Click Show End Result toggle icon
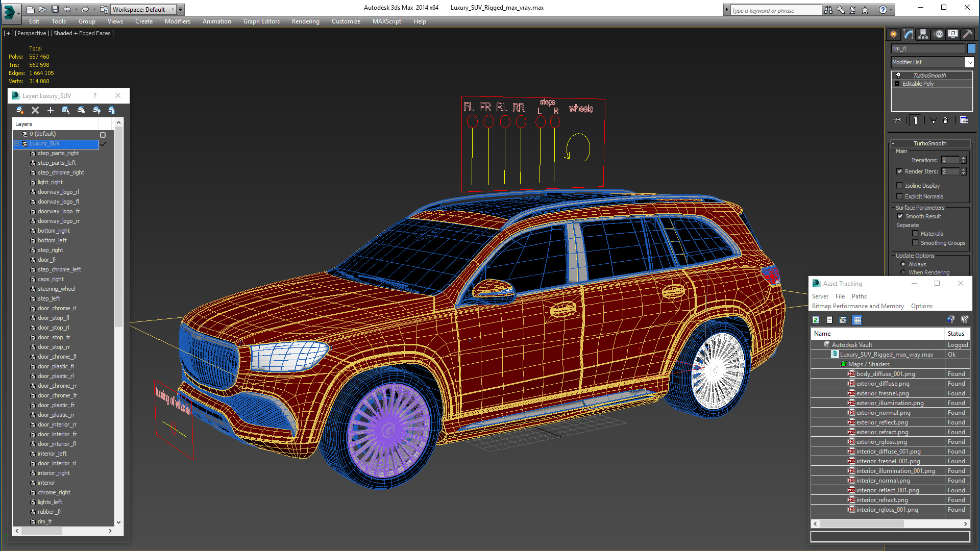Image resolution: width=980 pixels, height=551 pixels. pos(916,120)
